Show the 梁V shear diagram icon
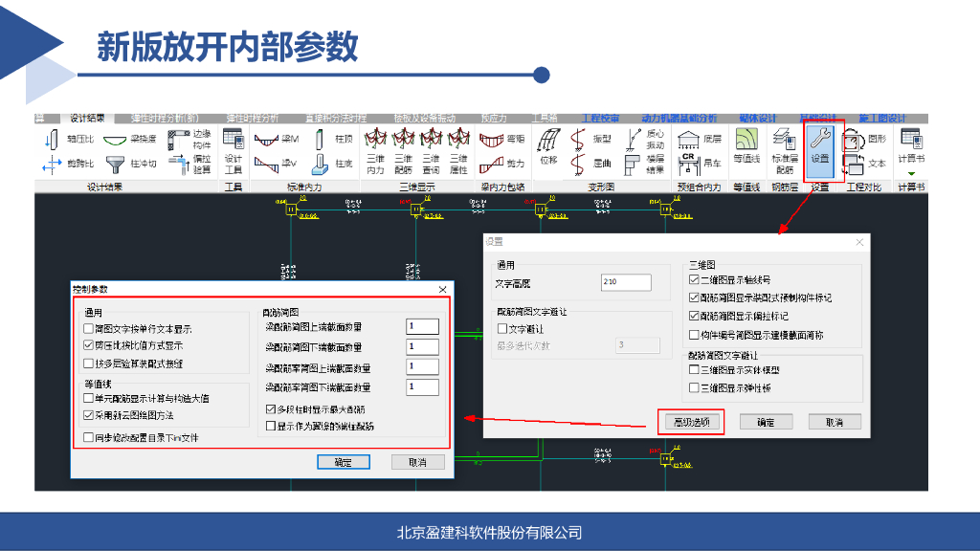The image size is (980, 551). point(266,165)
